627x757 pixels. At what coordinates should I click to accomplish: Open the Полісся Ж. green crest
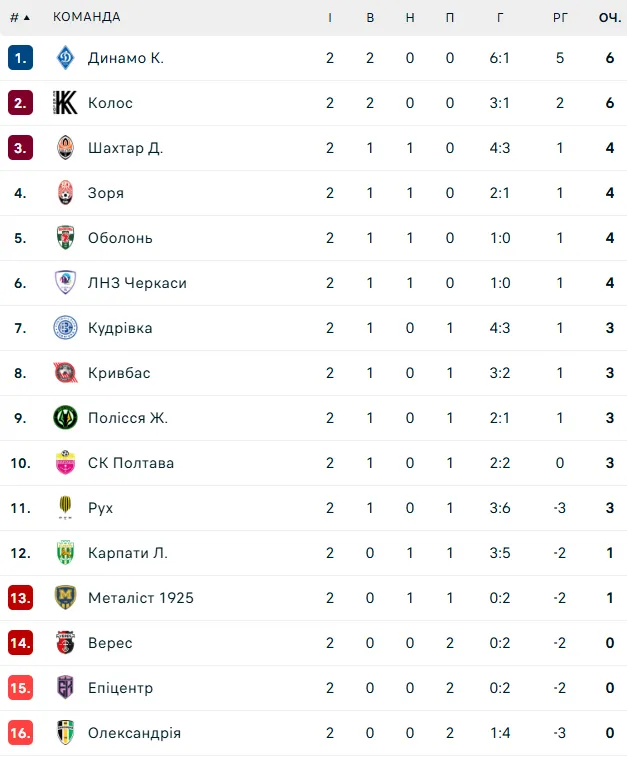(x=65, y=418)
